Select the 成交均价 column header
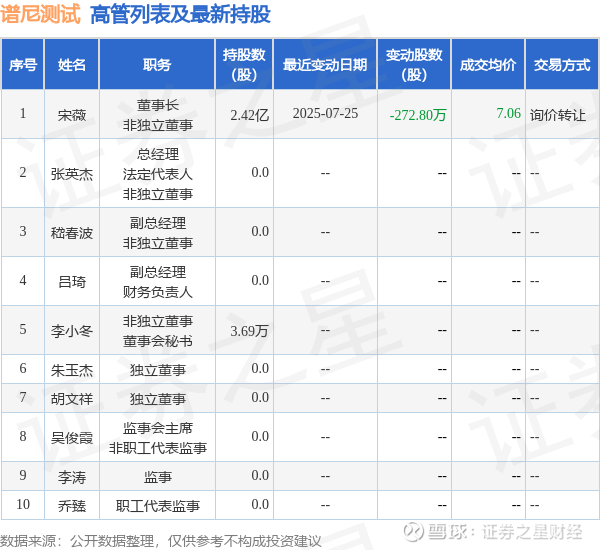The width and height of the screenshot is (600, 550). (488, 65)
